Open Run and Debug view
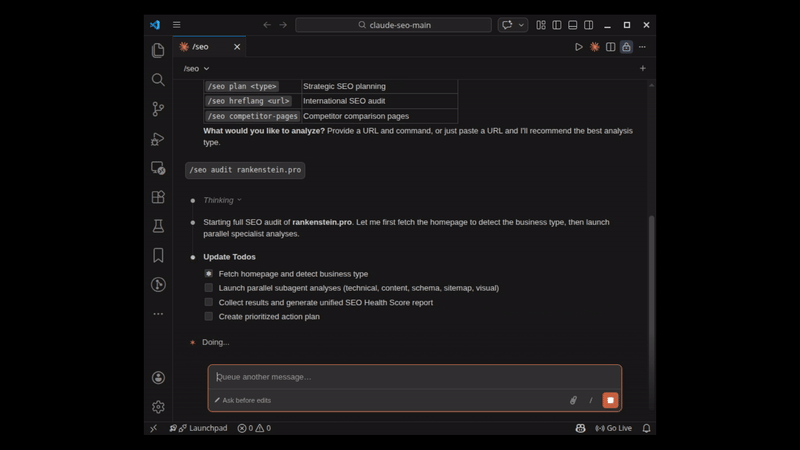This screenshot has width=800, height=450. [x=158, y=139]
